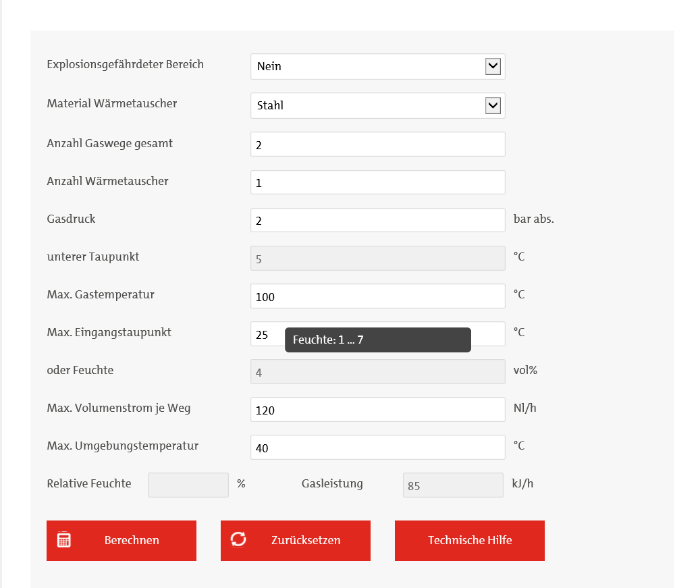Viewport: 700px width, 588px height.
Task: Click the refresh icon on Zurücksetzen
Action: point(238,539)
